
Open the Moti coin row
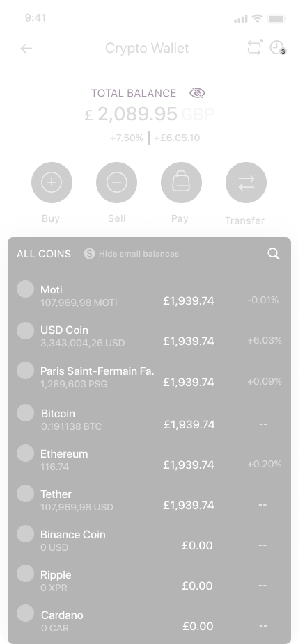[x=149, y=296]
